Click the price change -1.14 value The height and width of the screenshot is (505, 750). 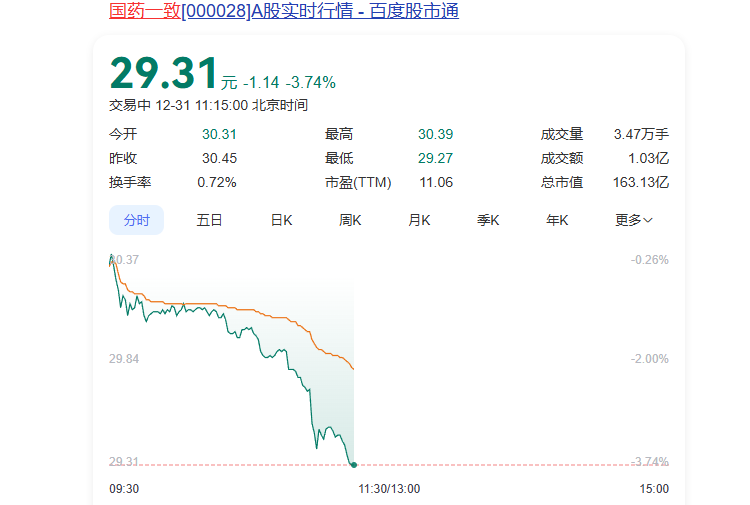(x=261, y=83)
